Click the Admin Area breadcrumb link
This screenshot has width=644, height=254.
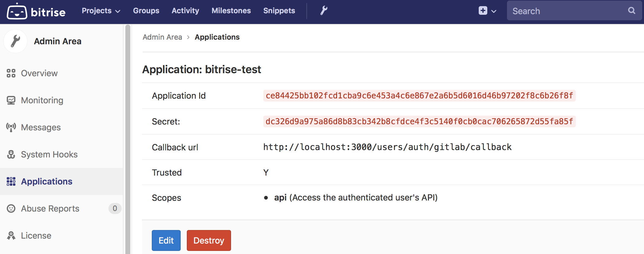tap(163, 37)
